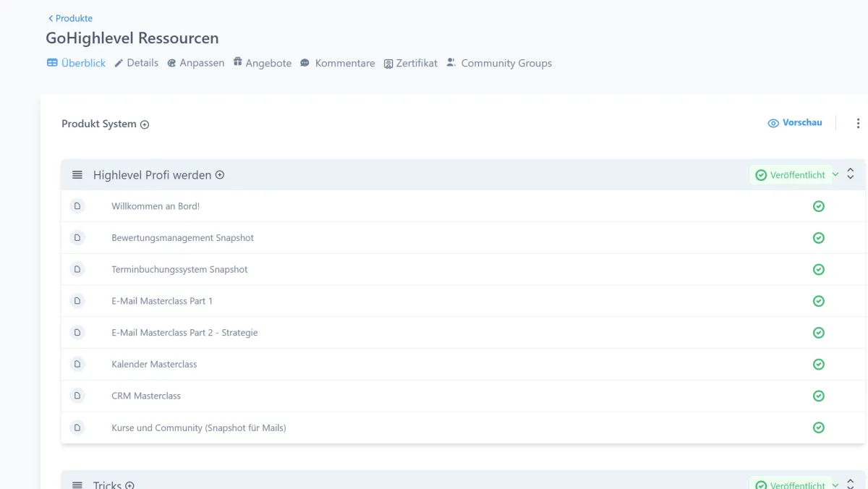Viewport: 868px width, 489px height.
Task: Click page icon for E-Mail Masterclass Part 1
Action: 77,301
